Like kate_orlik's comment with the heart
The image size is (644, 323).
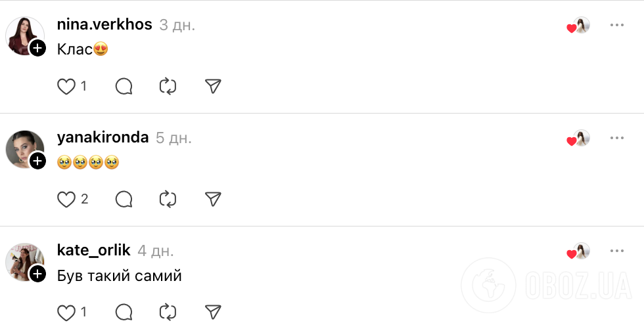pos(66,312)
